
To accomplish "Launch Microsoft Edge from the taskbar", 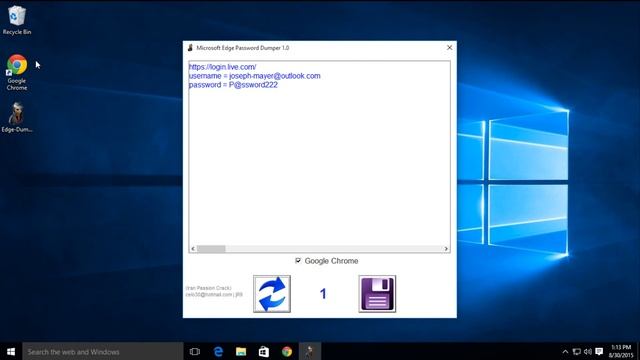I will [218, 351].
